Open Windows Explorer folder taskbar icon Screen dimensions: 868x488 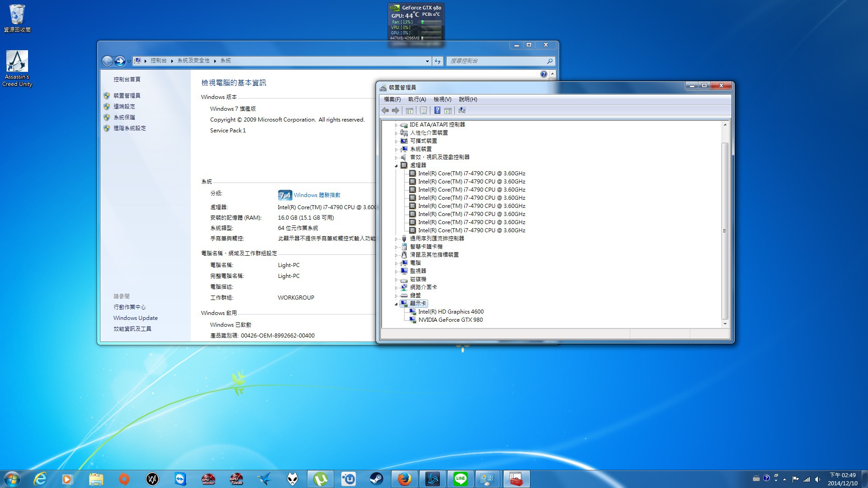click(96, 479)
